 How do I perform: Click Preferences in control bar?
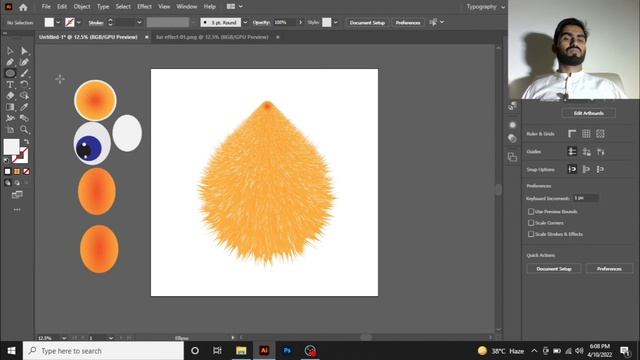408,22
